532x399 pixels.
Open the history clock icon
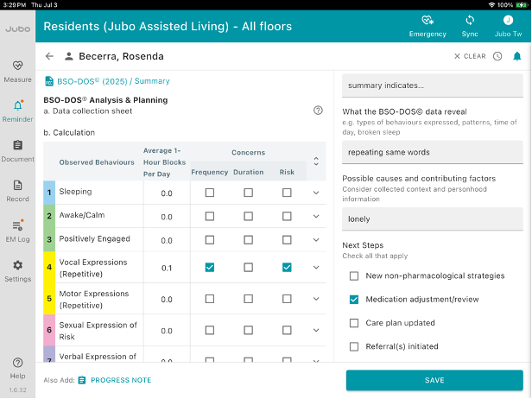[497, 56]
